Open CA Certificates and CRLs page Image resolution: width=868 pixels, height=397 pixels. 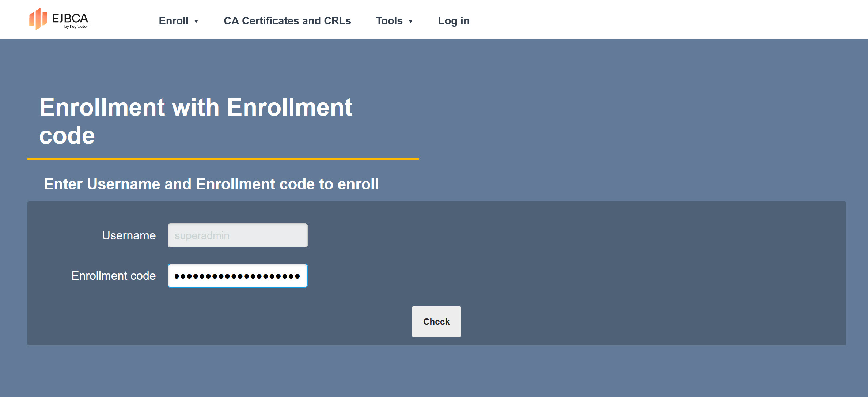(x=287, y=21)
